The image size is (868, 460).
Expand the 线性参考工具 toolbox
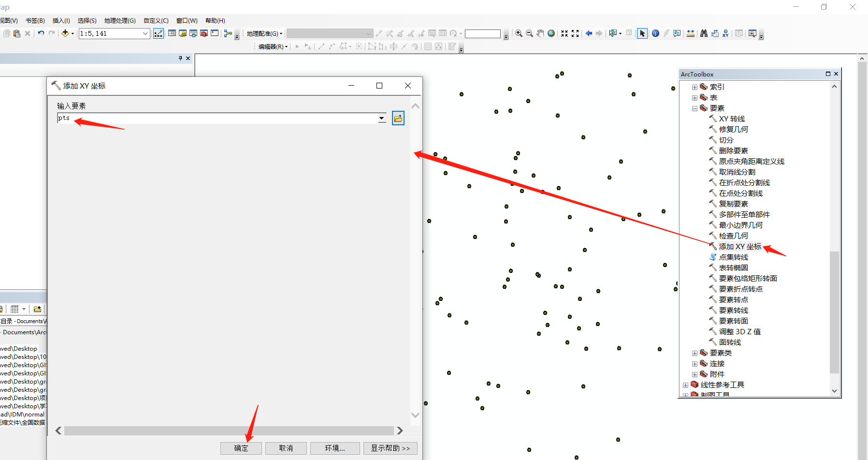point(685,385)
